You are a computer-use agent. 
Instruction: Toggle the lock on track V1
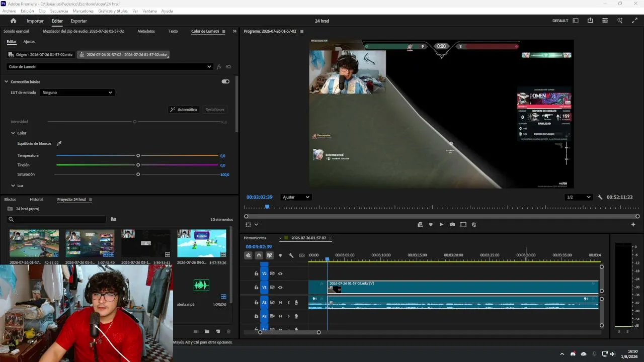pos(256,287)
